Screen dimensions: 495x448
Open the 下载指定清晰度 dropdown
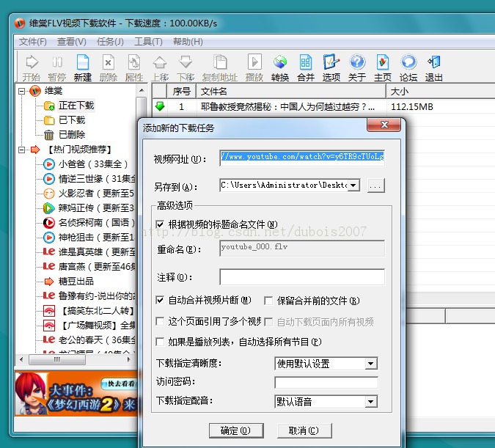[x=371, y=364]
